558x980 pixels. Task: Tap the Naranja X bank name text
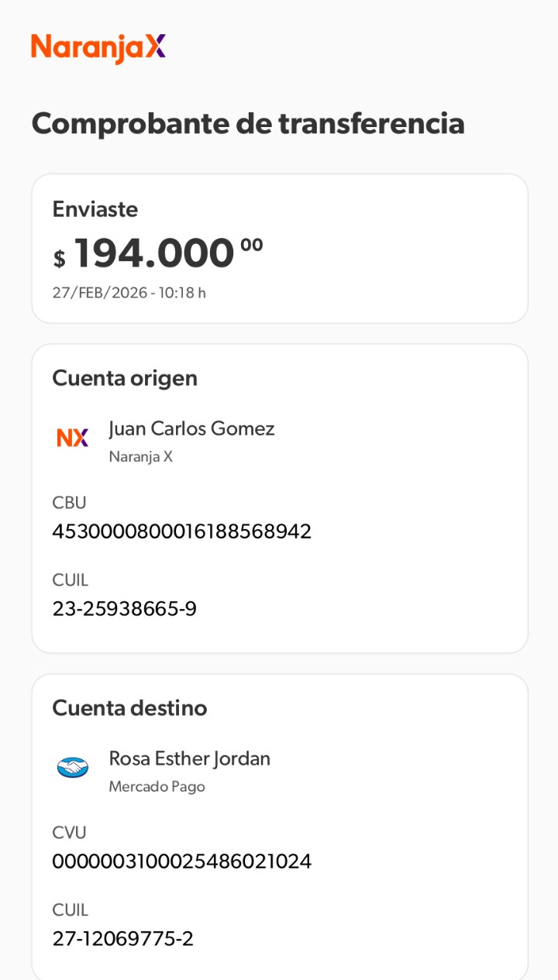140,456
